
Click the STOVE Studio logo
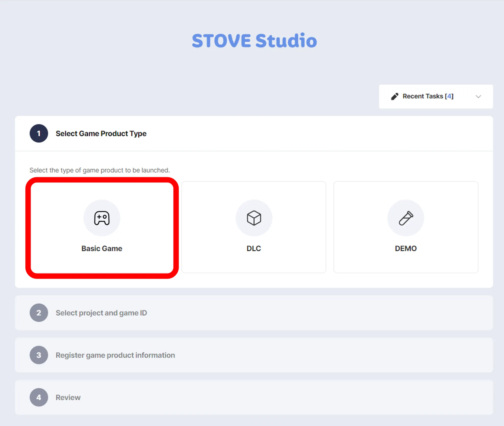254,41
